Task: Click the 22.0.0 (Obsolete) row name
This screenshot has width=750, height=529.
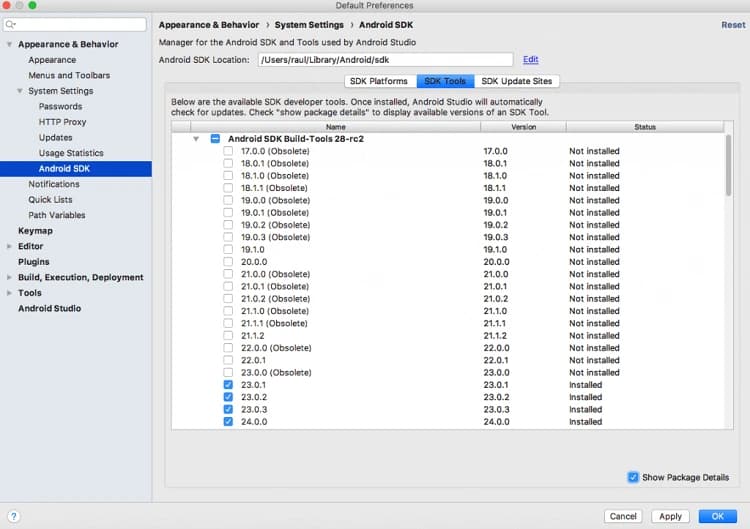Action: coord(276,348)
